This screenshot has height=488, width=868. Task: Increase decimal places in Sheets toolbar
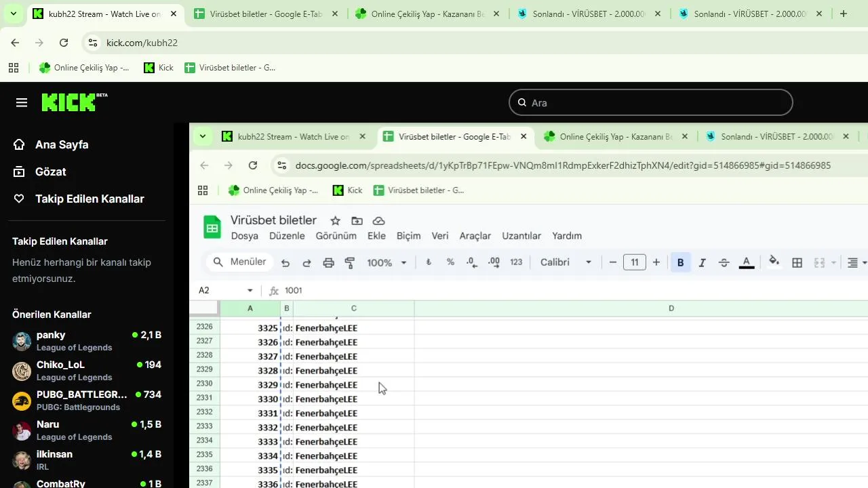point(494,262)
